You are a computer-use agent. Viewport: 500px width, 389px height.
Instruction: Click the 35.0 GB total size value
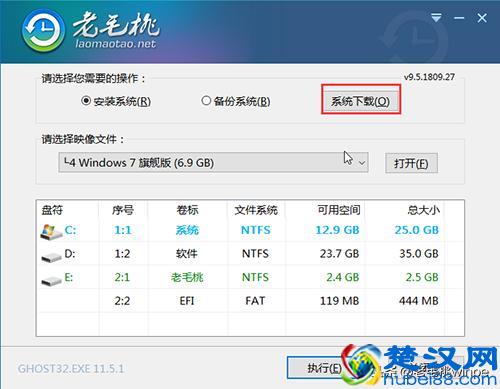[419, 254]
